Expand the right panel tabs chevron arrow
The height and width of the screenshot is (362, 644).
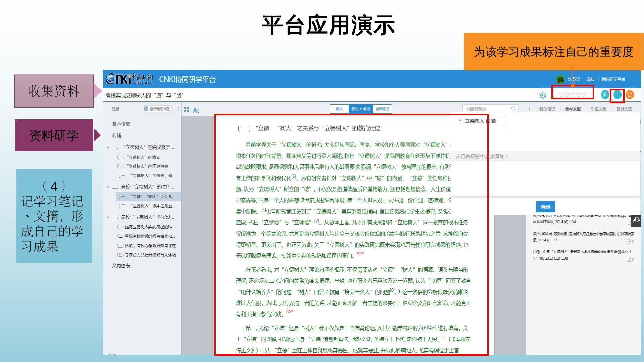pos(529,109)
